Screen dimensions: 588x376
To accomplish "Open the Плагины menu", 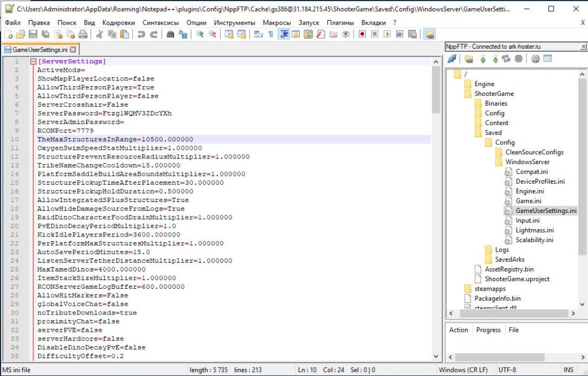I will pos(340,22).
